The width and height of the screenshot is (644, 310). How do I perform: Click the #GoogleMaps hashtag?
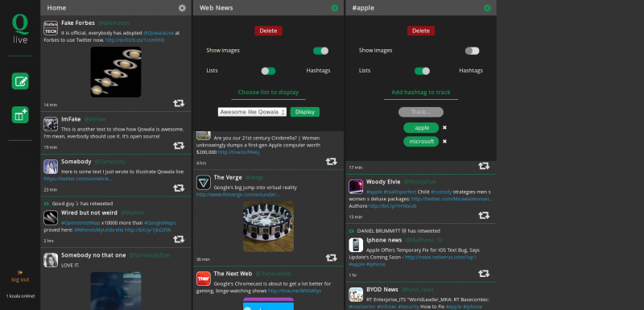click(159, 222)
